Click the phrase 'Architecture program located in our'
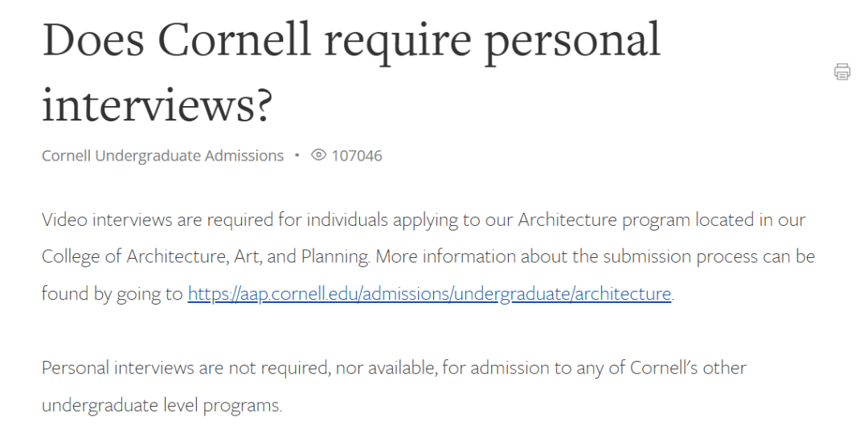The width and height of the screenshot is (868, 438). coord(661,219)
